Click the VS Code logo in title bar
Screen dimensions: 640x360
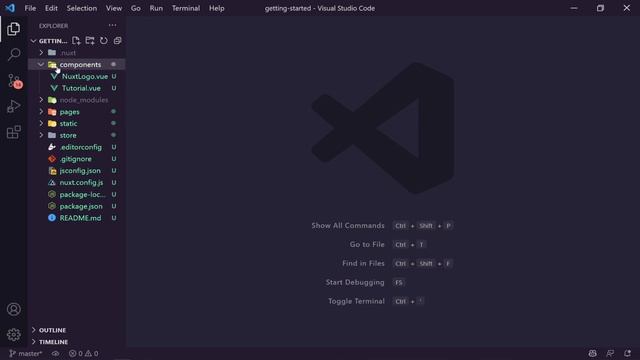click(x=10, y=8)
